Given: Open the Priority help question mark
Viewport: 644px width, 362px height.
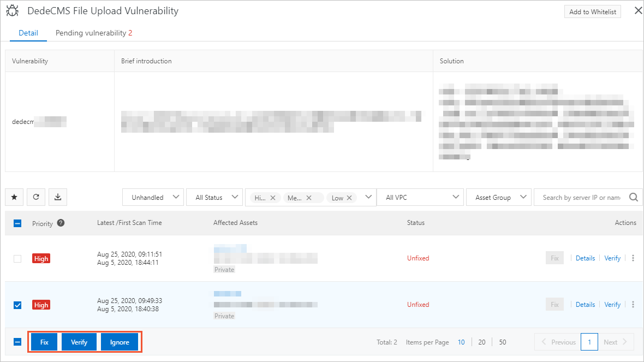Looking at the screenshot, I should click(x=61, y=223).
